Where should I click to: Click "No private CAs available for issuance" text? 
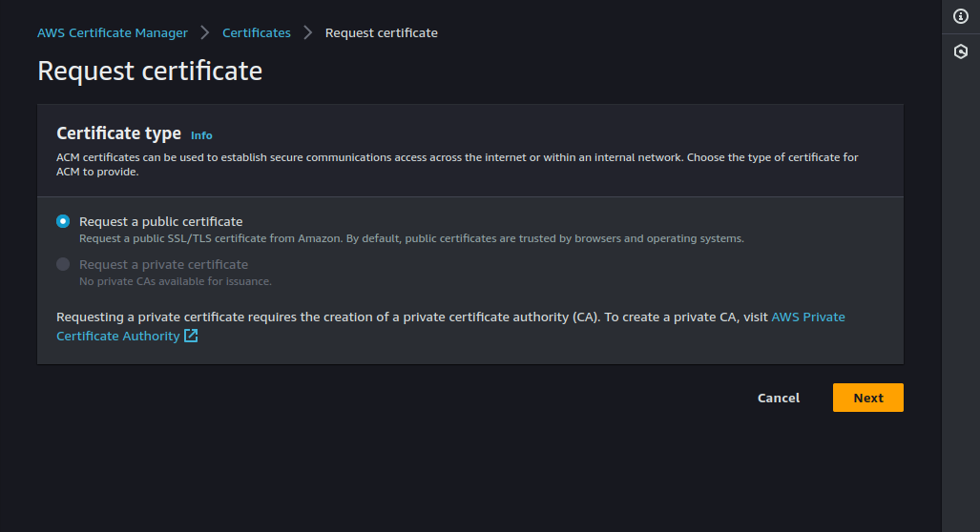[x=176, y=281]
